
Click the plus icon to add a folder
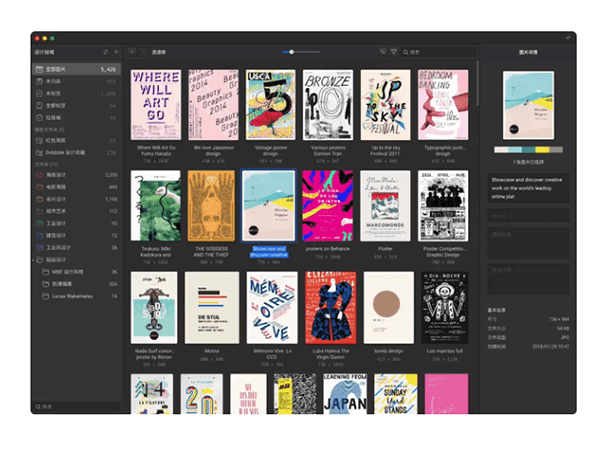click(116, 52)
